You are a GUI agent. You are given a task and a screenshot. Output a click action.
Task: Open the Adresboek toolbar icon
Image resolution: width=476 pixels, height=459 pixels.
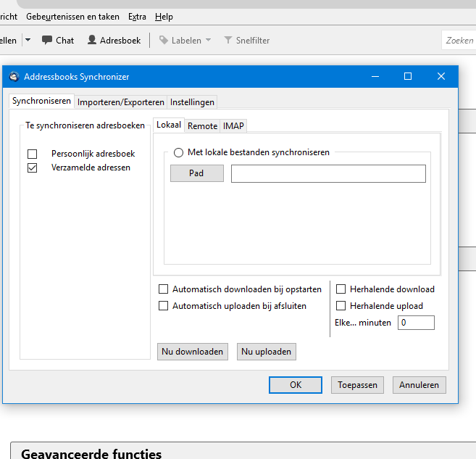93,41
